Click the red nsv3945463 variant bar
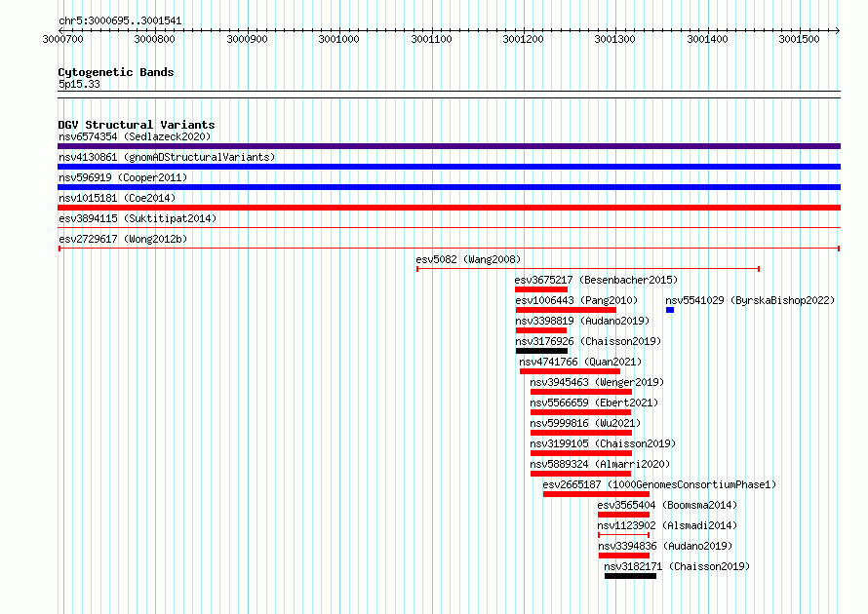The image size is (868, 614). coord(581,392)
